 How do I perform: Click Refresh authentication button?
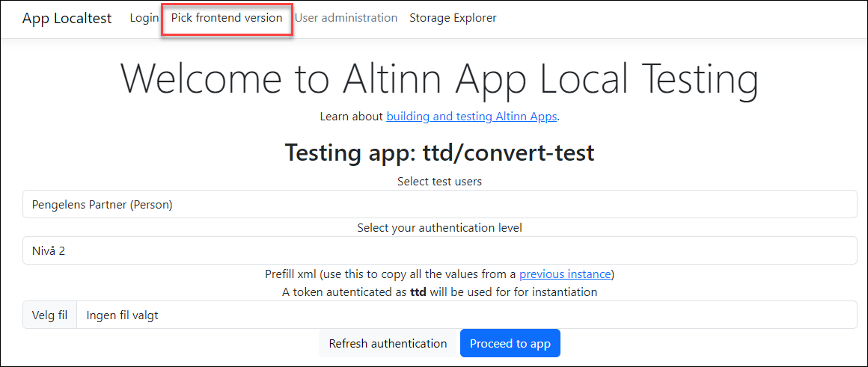click(x=388, y=344)
